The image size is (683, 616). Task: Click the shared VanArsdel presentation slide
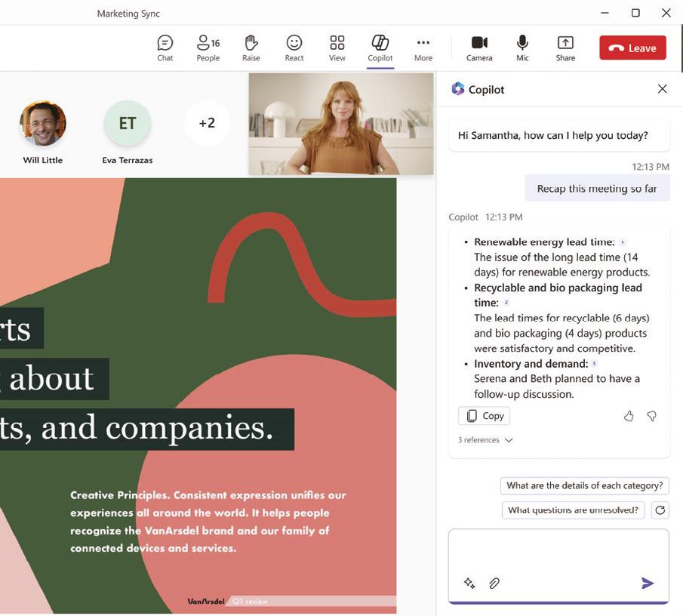[x=198, y=396]
